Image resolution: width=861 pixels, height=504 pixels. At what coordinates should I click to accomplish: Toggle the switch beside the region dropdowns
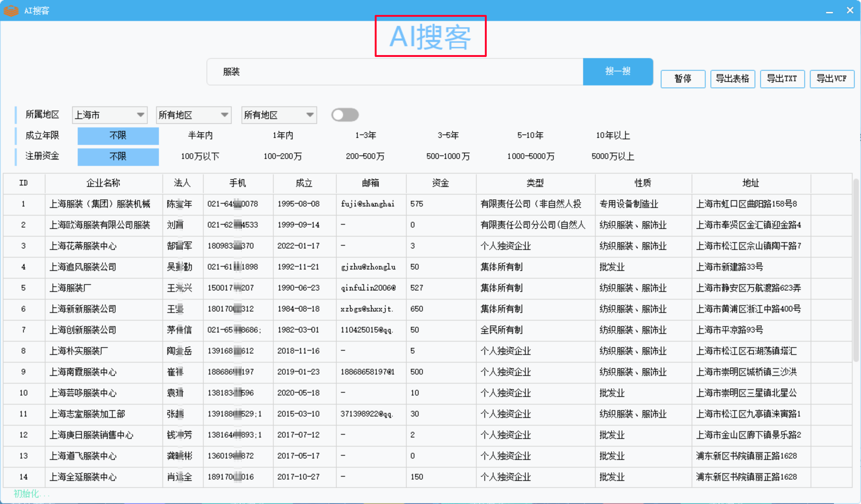pos(345,115)
